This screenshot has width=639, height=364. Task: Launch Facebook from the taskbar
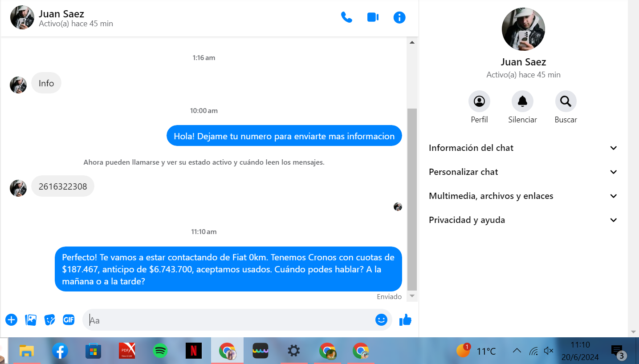click(60, 351)
